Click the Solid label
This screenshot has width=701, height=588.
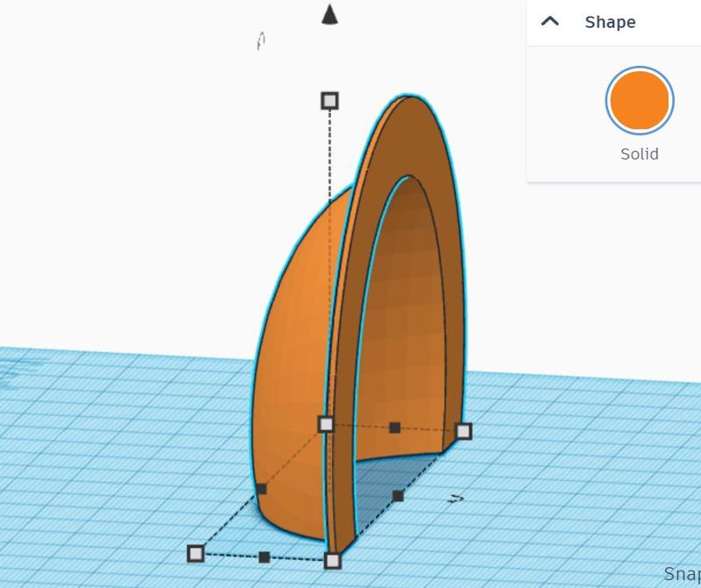[x=640, y=154]
